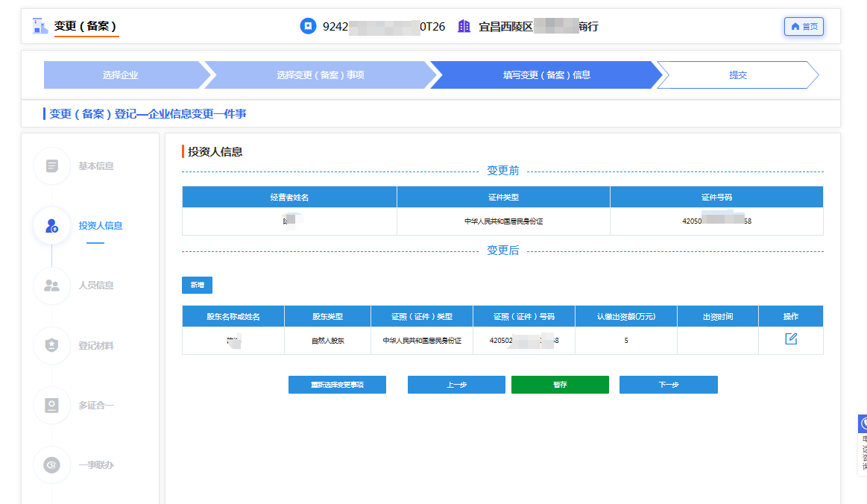Click the building icon beside the company name
Screen dimensions: 867x504
464,26
